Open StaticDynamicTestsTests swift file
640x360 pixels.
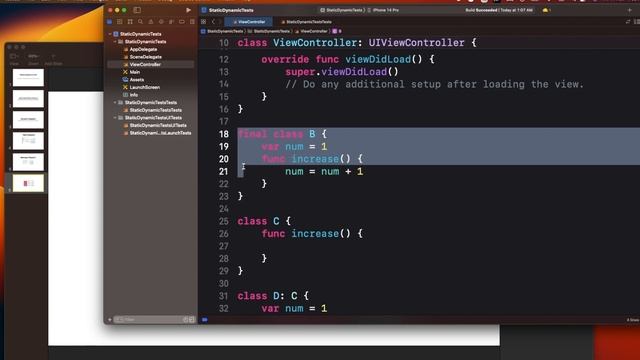(x=156, y=110)
